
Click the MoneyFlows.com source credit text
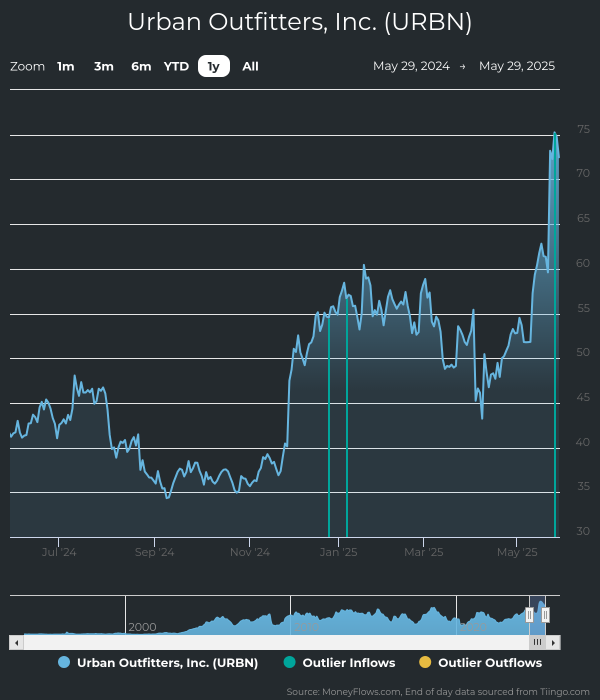[438, 691]
